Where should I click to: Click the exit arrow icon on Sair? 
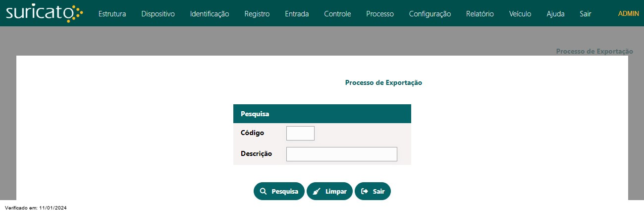365,191
